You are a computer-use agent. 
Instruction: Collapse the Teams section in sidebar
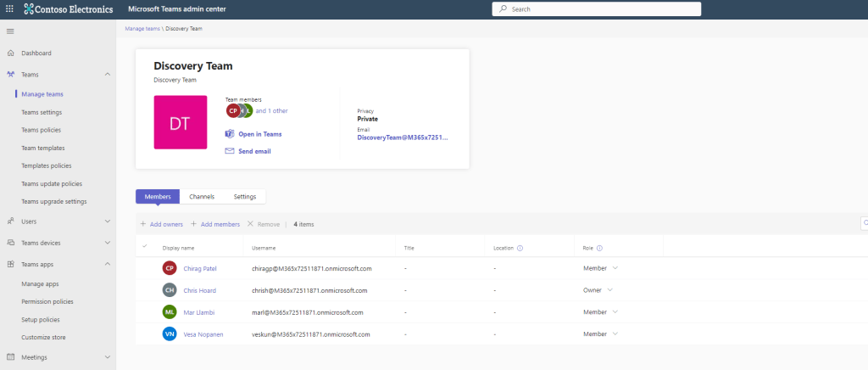(x=108, y=75)
